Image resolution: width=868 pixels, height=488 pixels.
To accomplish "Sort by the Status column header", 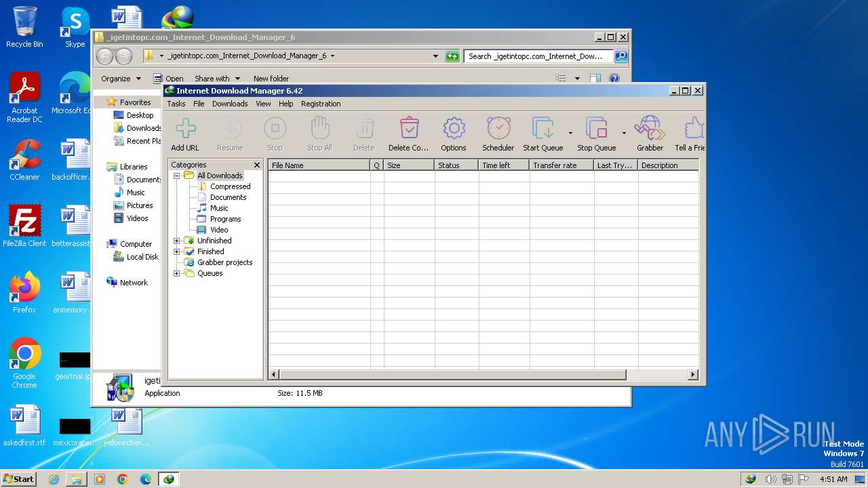I will [x=456, y=165].
